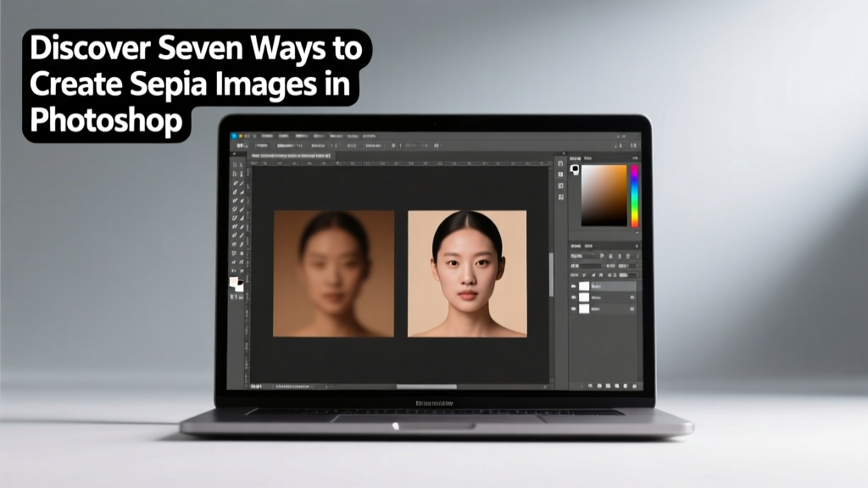The width and height of the screenshot is (868, 488).
Task: Click the foreground swatch in the Color panel
Action: pyautogui.click(x=575, y=168)
